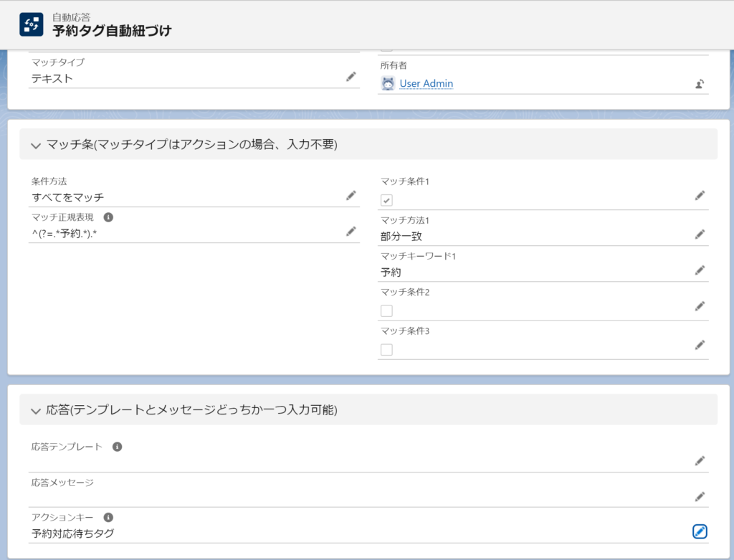Edit 応答テンプレート via pencil icon
The image size is (734, 560).
point(700,461)
